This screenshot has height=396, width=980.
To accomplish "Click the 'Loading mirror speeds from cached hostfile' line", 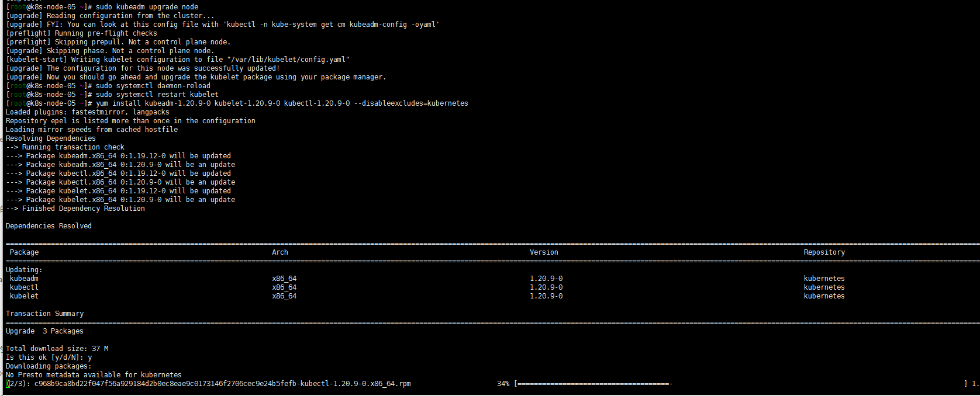I will pos(92,130).
